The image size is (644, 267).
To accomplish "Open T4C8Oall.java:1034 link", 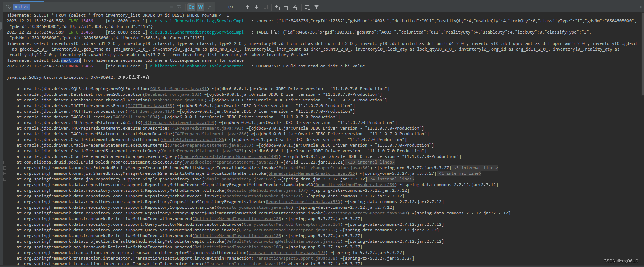I will 135,117.
